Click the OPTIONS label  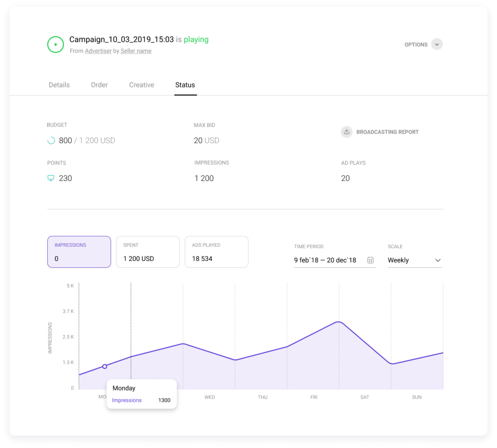(416, 45)
